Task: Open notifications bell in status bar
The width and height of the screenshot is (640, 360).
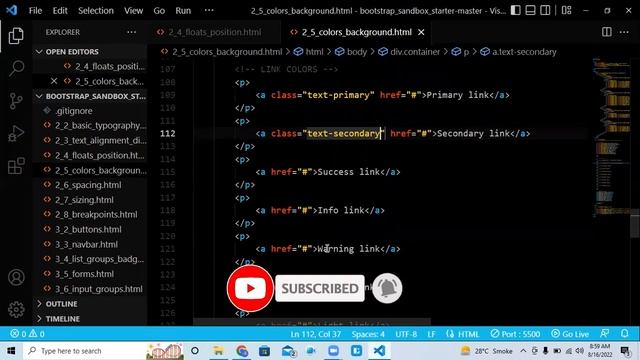Action: pos(624,334)
